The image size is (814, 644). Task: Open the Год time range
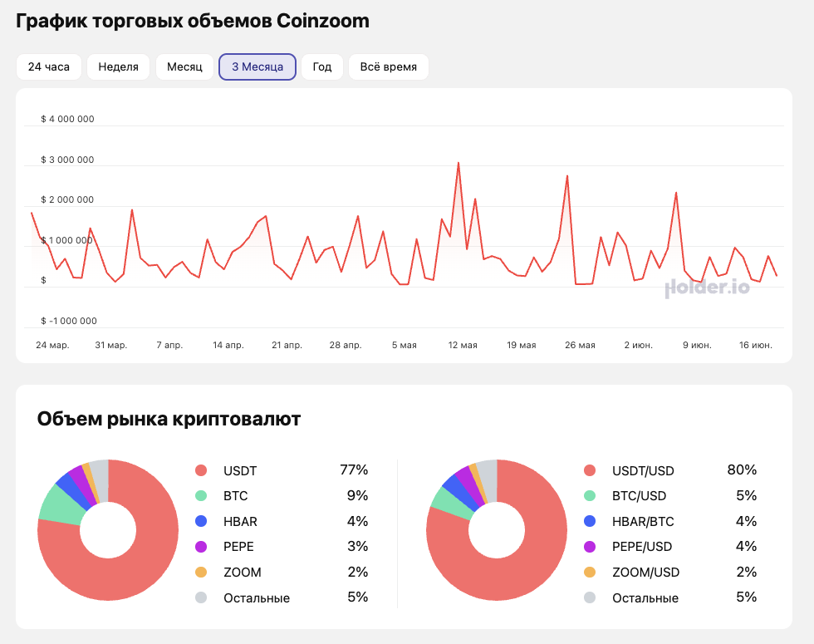click(322, 67)
